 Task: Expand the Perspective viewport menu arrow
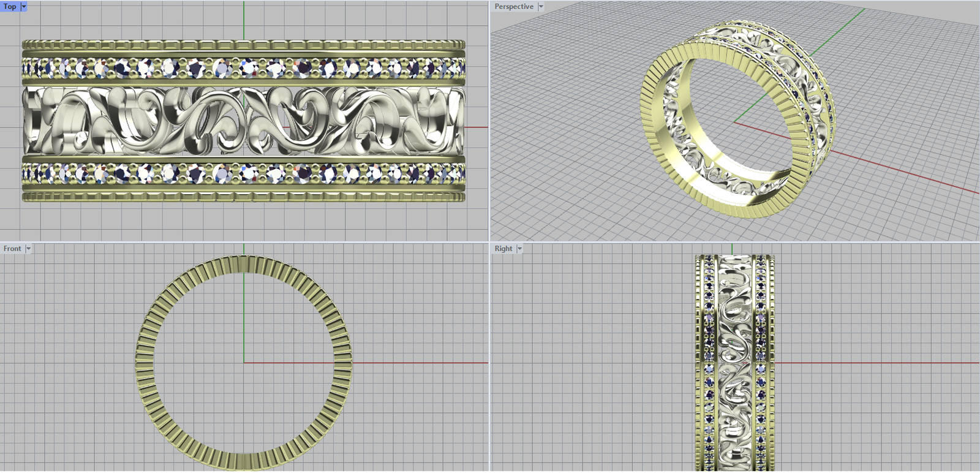coord(541,7)
